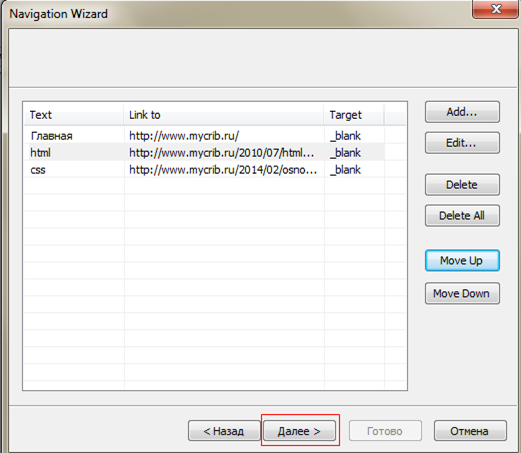Sort by the Target column header

354,115
